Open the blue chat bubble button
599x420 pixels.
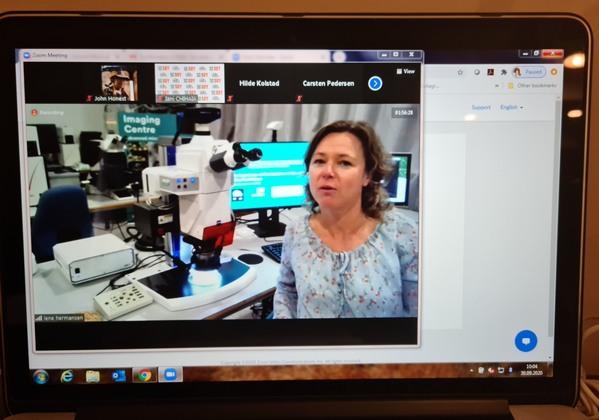[x=526, y=341]
